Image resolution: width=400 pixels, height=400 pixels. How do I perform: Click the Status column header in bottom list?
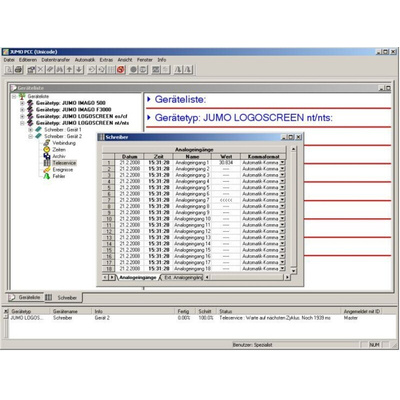coord(279,311)
